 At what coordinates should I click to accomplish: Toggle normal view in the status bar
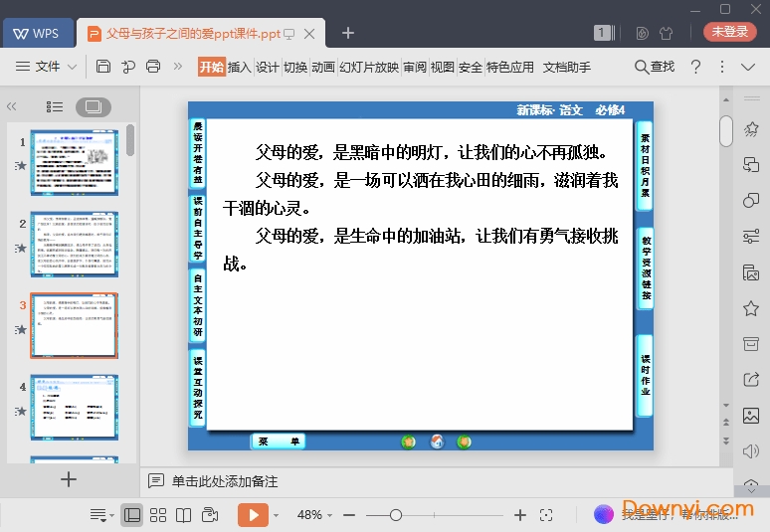point(131,514)
